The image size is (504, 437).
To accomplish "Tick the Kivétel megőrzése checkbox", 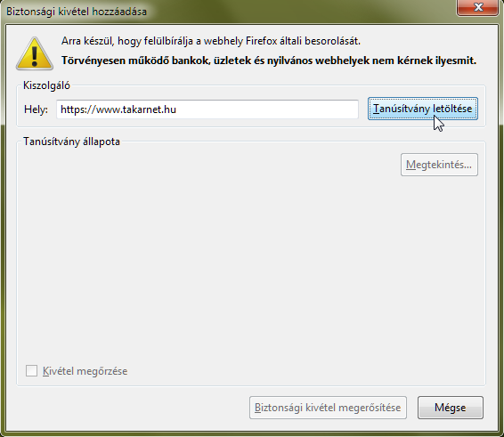I will (31, 370).
